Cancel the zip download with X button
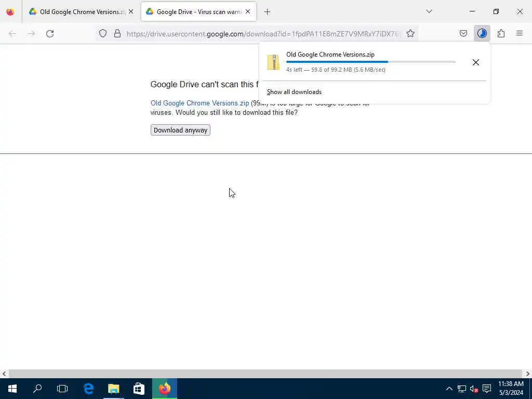The width and height of the screenshot is (532, 399). click(x=476, y=62)
